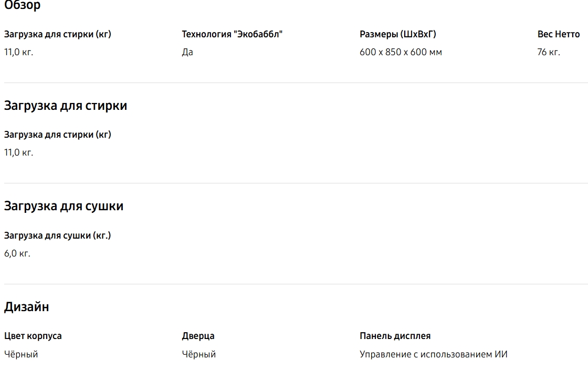Select the 600 x 850 x 600 мм value
Viewport: 588px width, 380px height.
(x=401, y=52)
